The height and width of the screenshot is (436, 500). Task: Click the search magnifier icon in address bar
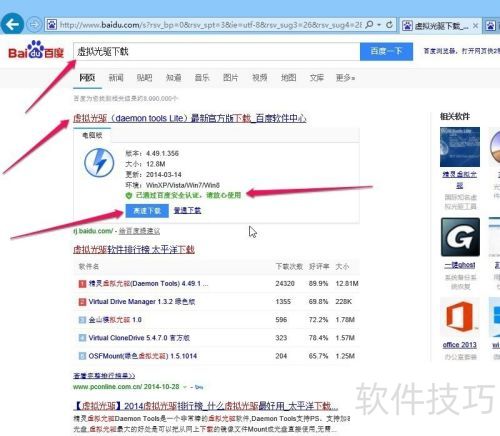click(x=369, y=25)
